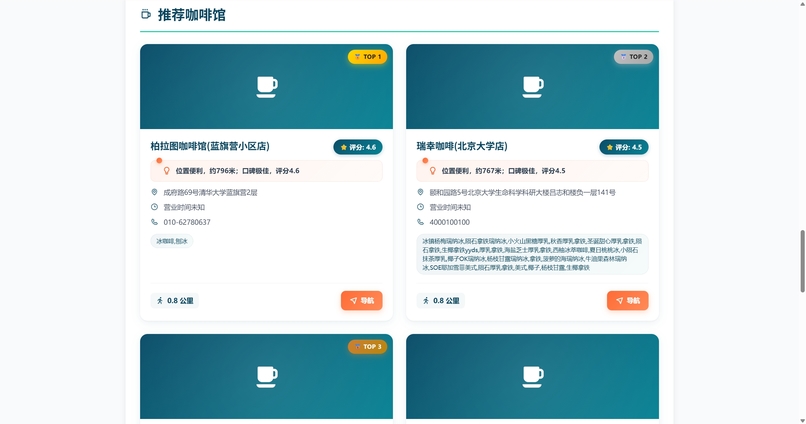Click the star rating badge 评分: 4.6
Screen dimensions: 806x424
pos(358,147)
